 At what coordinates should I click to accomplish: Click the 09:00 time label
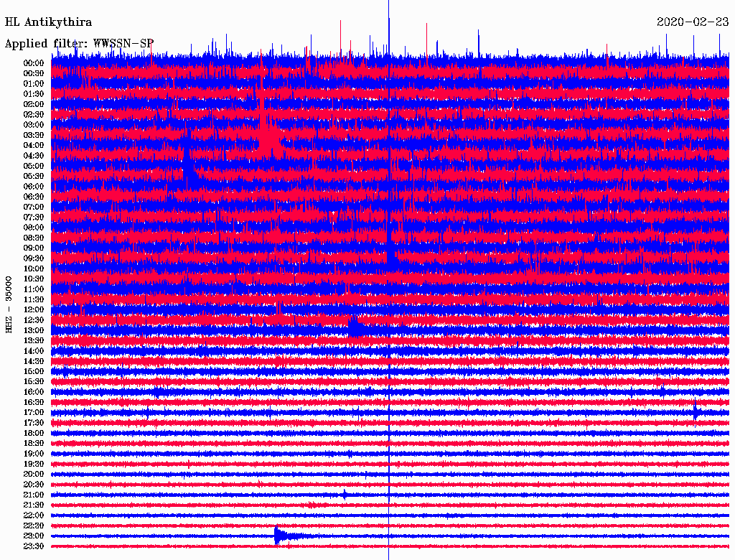(x=34, y=248)
